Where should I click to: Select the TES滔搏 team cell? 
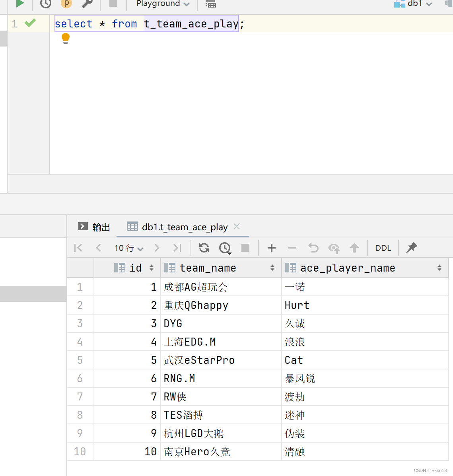pyautogui.click(x=221, y=415)
